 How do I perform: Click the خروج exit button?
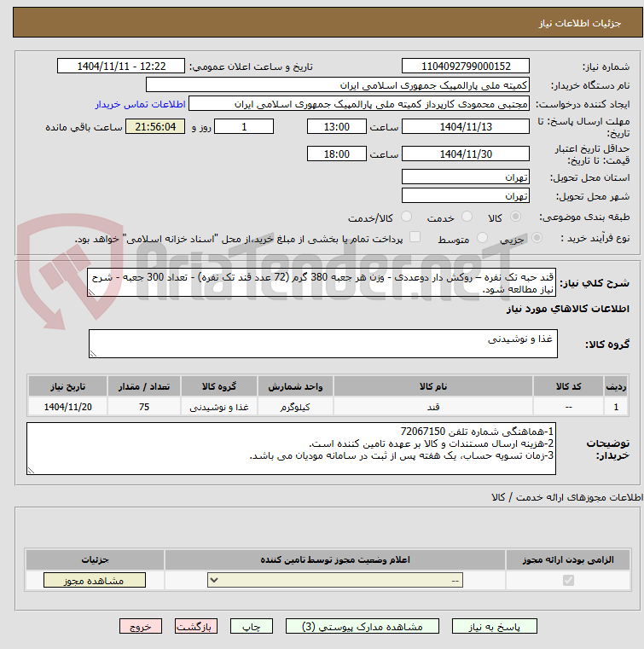pos(140,626)
